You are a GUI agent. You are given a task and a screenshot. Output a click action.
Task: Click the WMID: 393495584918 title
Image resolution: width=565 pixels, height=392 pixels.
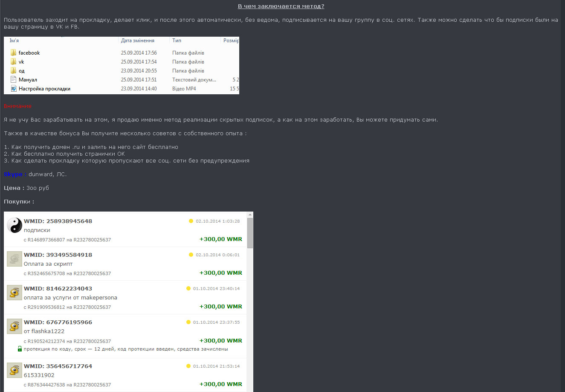point(58,255)
